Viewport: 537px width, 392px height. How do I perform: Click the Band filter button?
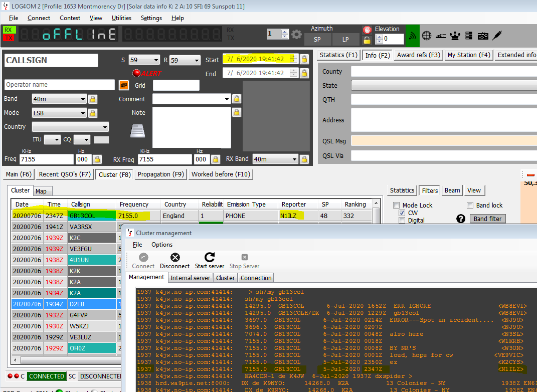pyautogui.click(x=488, y=219)
